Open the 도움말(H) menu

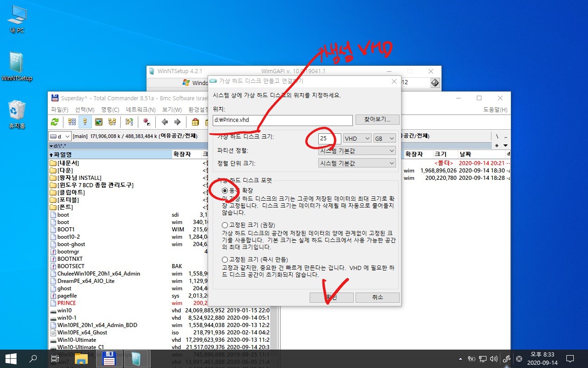click(496, 109)
